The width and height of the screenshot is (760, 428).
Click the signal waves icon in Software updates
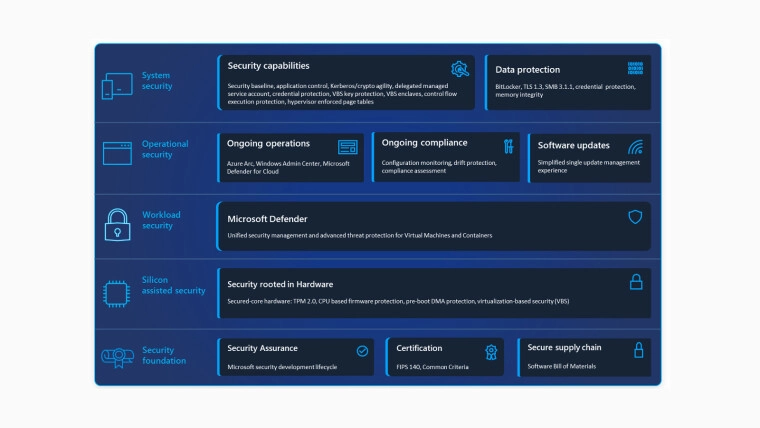coord(635,147)
